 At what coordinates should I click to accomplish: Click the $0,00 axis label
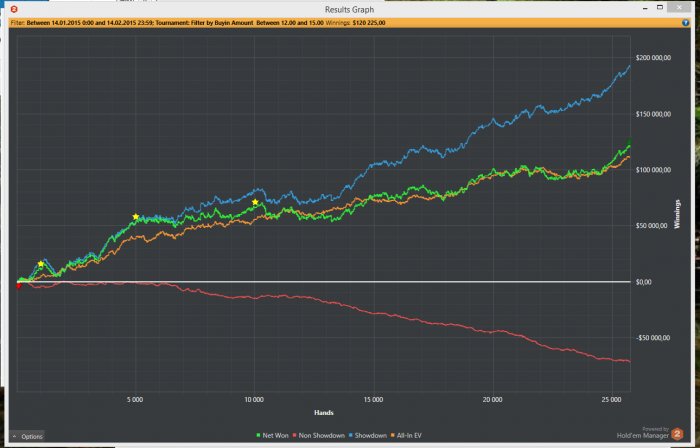[645, 282]
